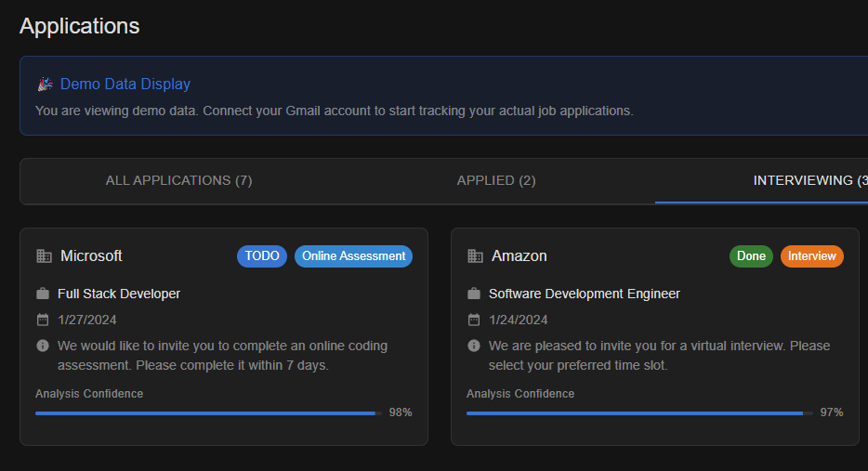Click the building icon next to Amazon
The image size is (868, 471).
coord(475,256)
